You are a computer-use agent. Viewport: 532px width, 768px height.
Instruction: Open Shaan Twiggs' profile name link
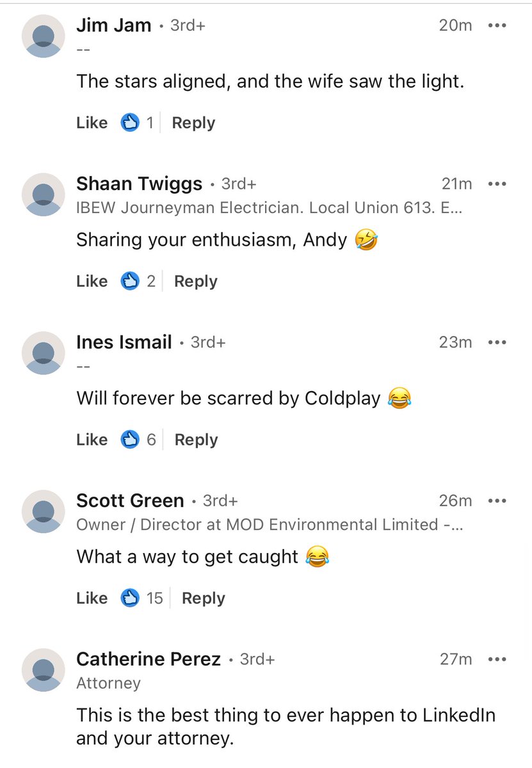pos(139,184)
